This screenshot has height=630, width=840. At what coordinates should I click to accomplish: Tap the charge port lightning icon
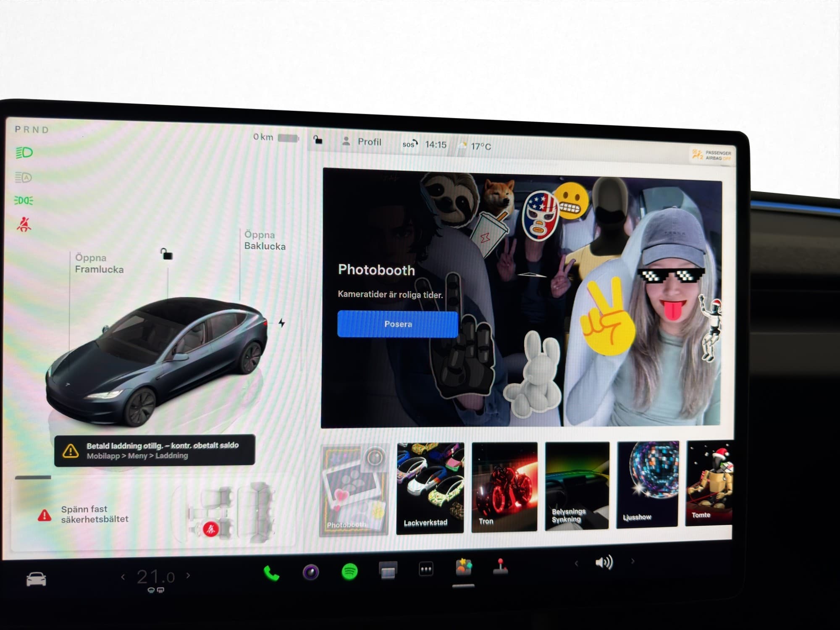[x=282, y=323]
